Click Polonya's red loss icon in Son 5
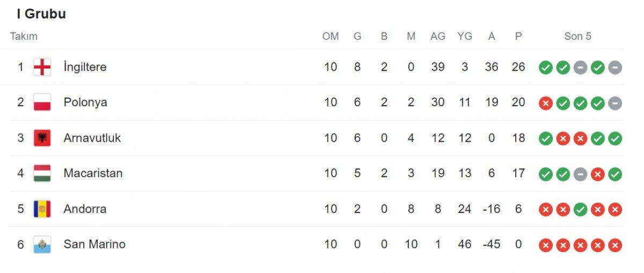 tap(546, 103)
